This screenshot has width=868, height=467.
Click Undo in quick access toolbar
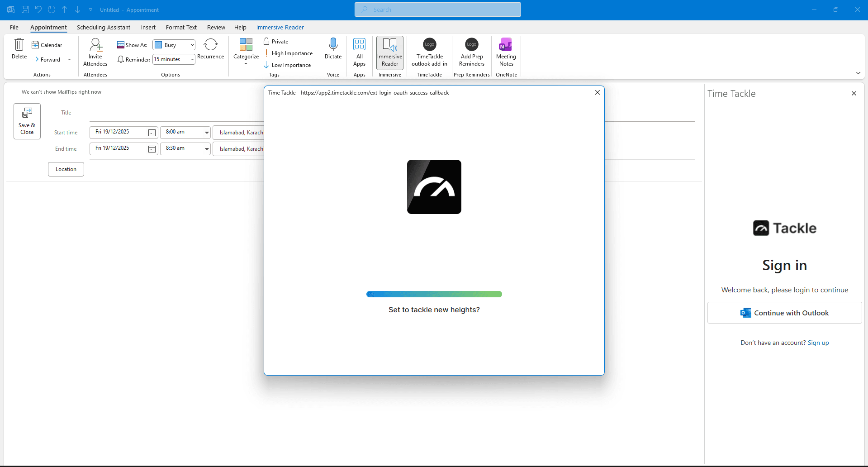tap(38, 10)
